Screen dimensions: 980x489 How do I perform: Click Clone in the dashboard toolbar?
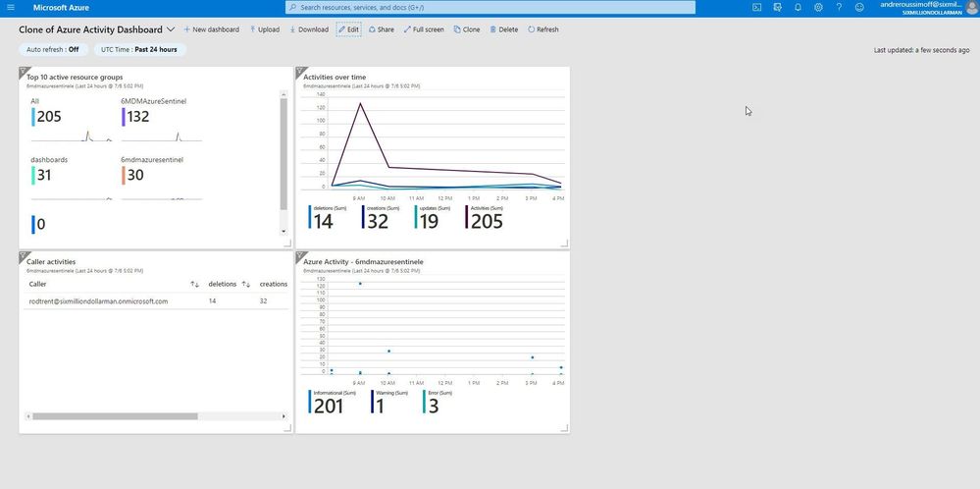point(467,29)
